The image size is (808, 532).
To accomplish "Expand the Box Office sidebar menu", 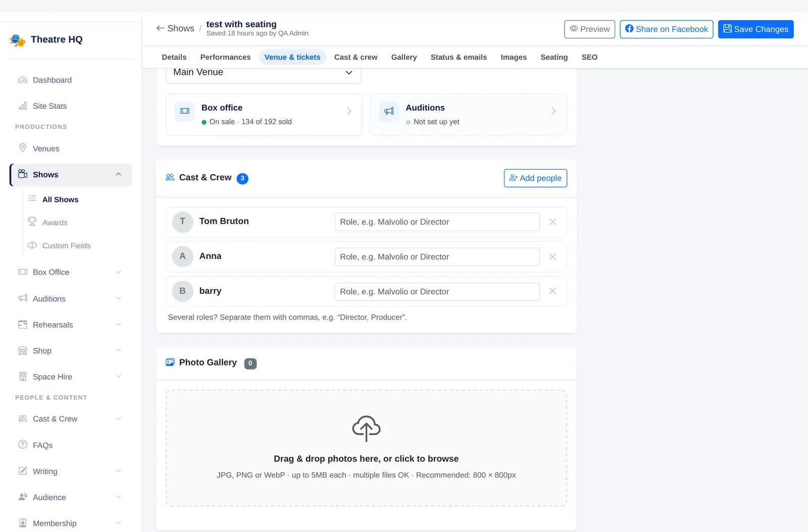I will 118,272.
